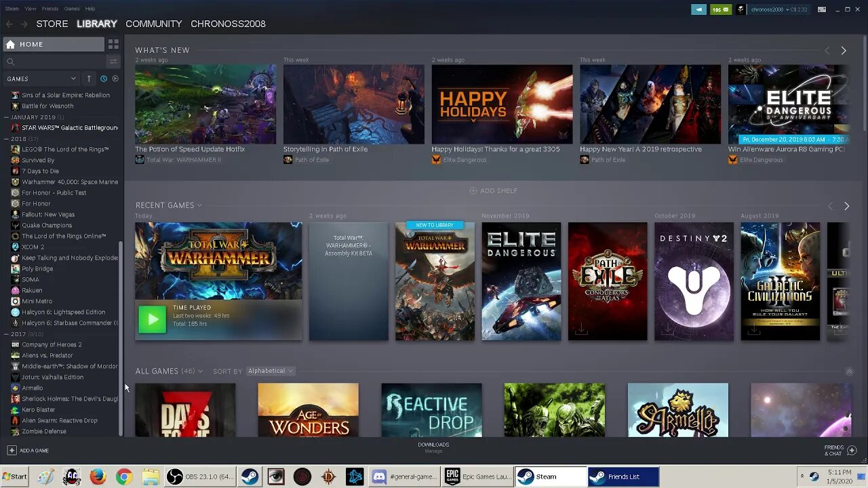This screenshot has width=868, height=488.
Task: Open Storytelling in Path of Exile news
Action: click(354, 104)
